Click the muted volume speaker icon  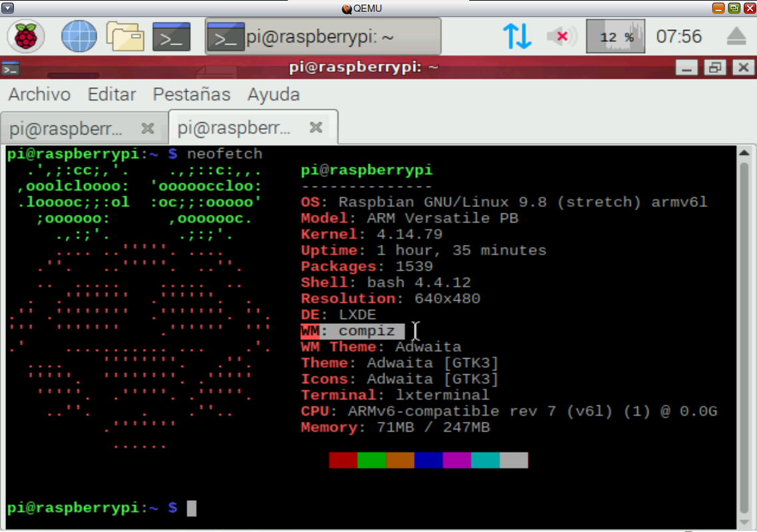click(561, 36)
